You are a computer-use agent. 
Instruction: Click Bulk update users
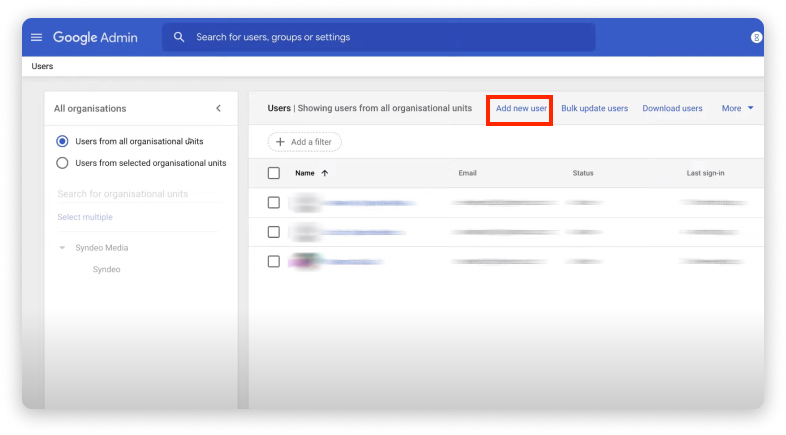coord(595,108)
